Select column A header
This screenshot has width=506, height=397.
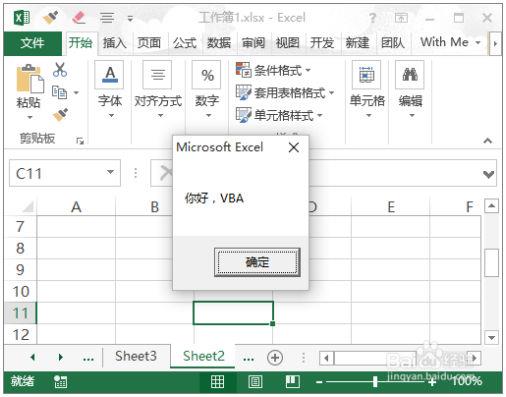(76, 207)
